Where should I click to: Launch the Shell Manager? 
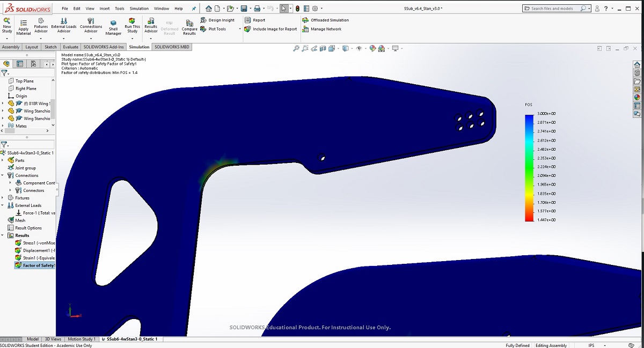[113, 28]
